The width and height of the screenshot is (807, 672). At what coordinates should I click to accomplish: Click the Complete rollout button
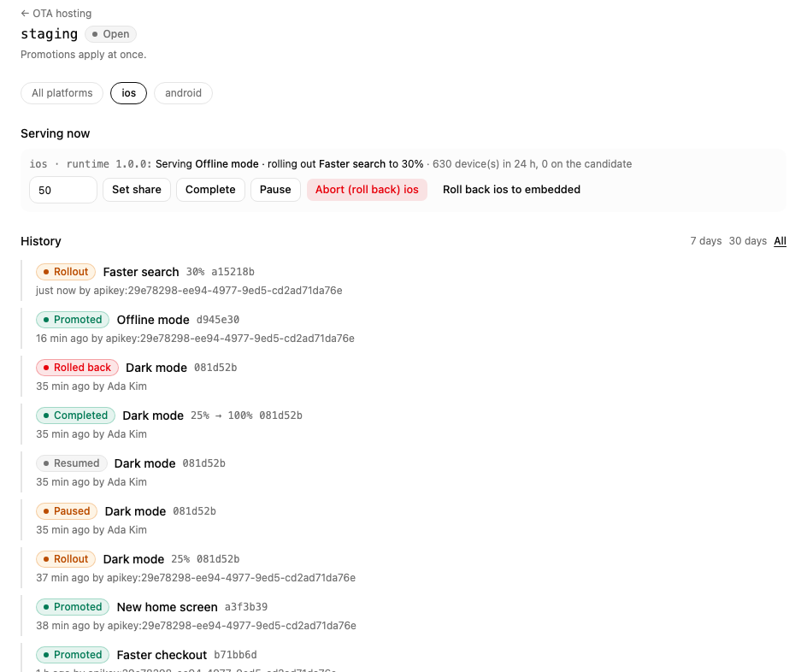[x=210, y=189]
